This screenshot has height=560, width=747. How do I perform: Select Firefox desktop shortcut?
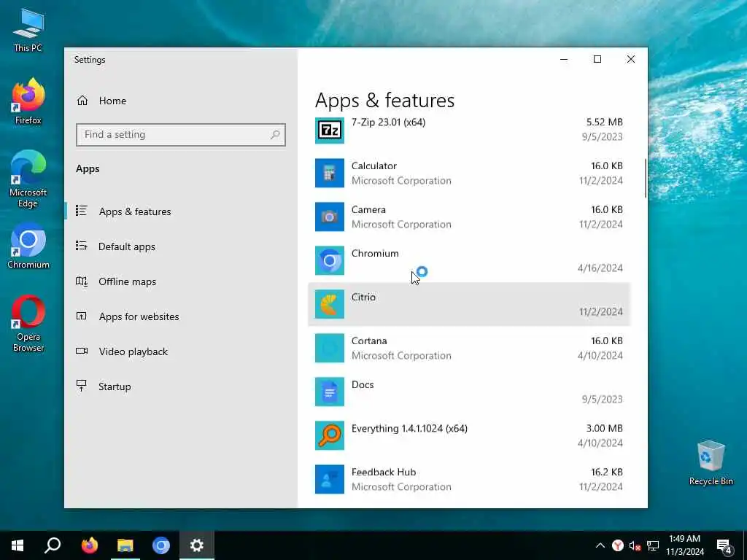pos(28,101)
